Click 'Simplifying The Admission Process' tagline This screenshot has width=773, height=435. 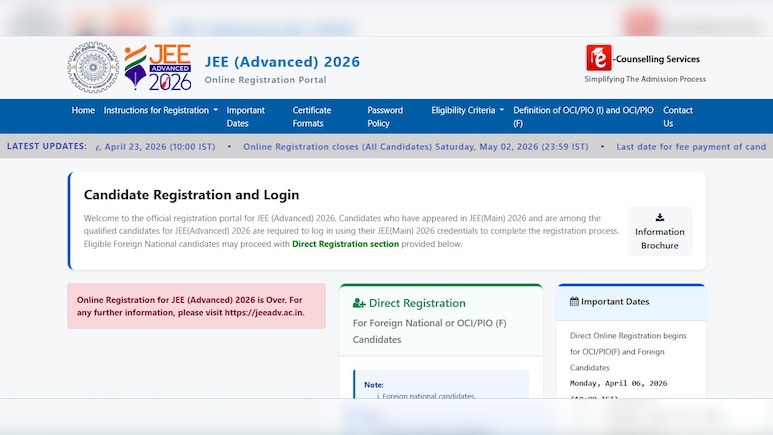pyautogui.click(x=645, y=79)
